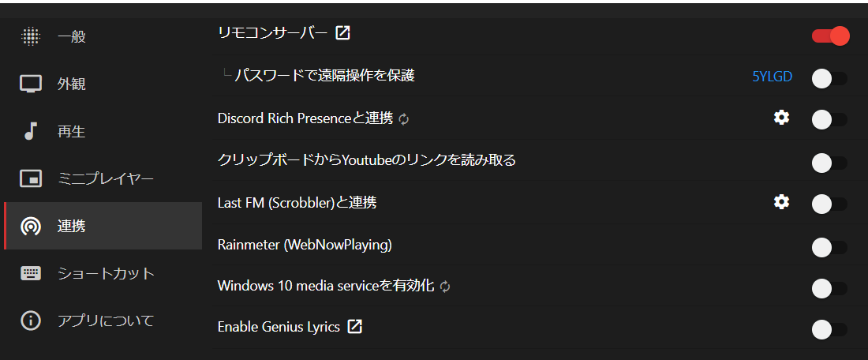Switch to the ショートカット settings tab

pos(106,274)
